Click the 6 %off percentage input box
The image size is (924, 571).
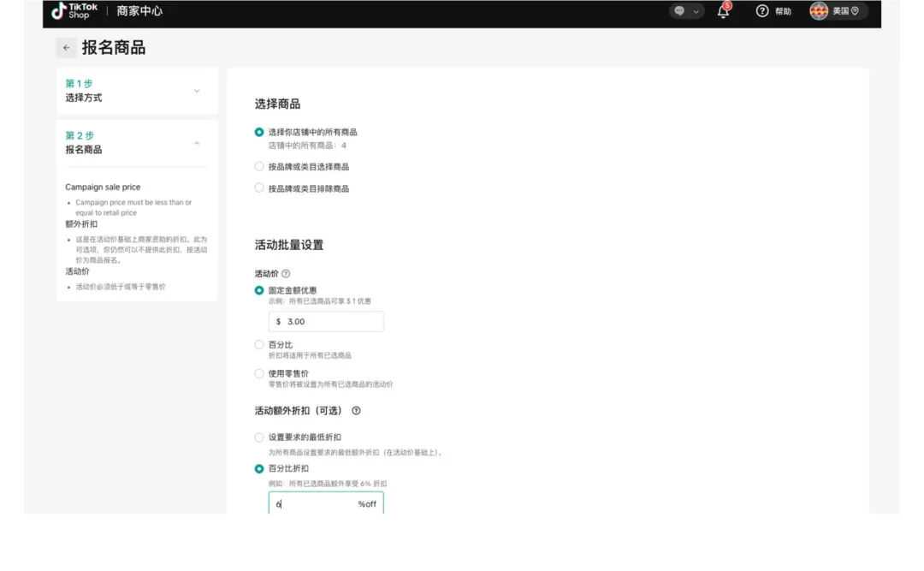click(326, 504)
